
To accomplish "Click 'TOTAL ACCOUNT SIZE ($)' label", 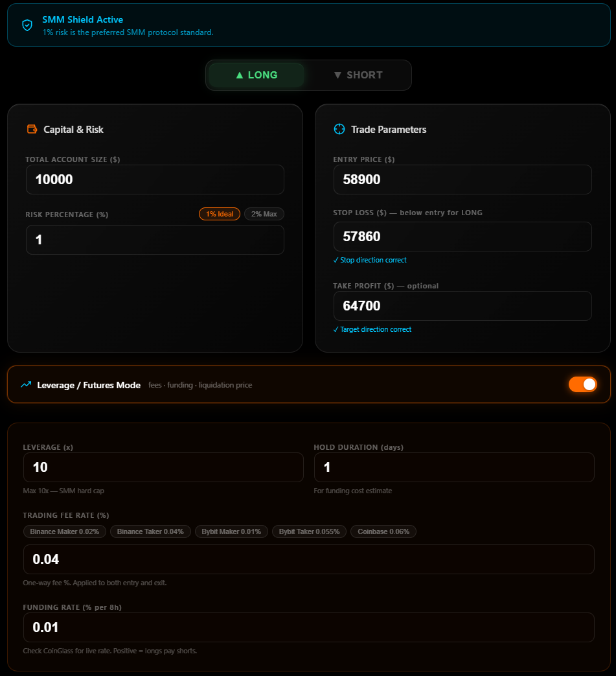I will point(73,159).
